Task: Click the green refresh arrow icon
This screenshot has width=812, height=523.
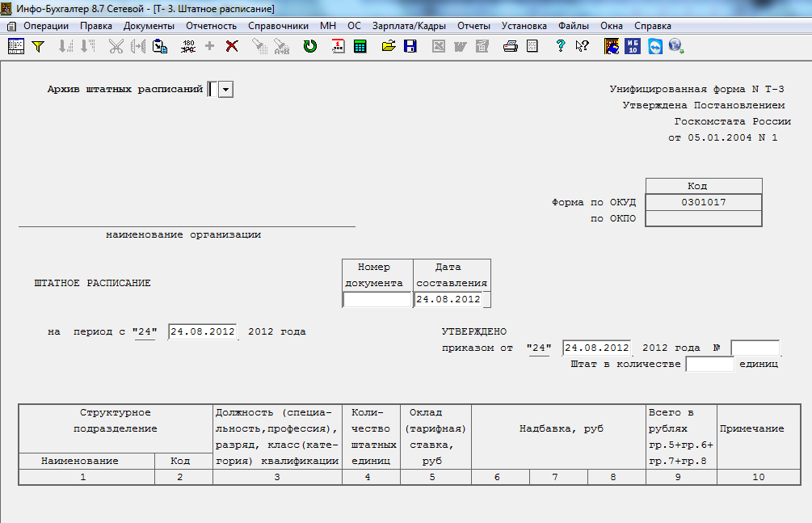Action: tap(310, 47)
